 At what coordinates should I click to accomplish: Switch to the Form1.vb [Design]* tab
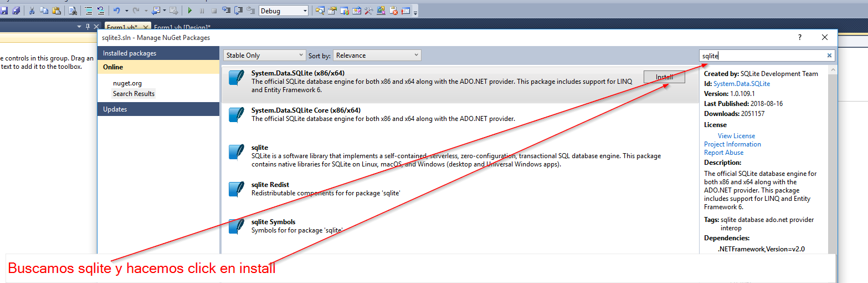pos(182,27)
